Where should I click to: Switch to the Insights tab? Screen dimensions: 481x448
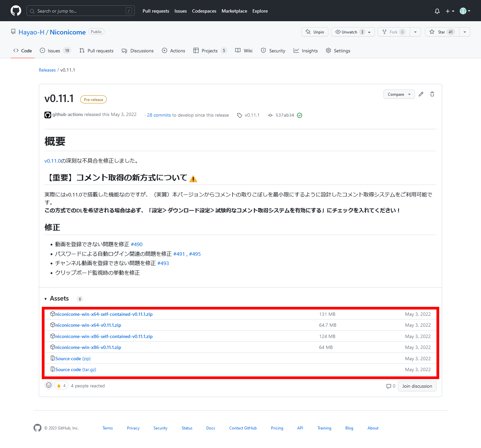[x=306, y=51]
